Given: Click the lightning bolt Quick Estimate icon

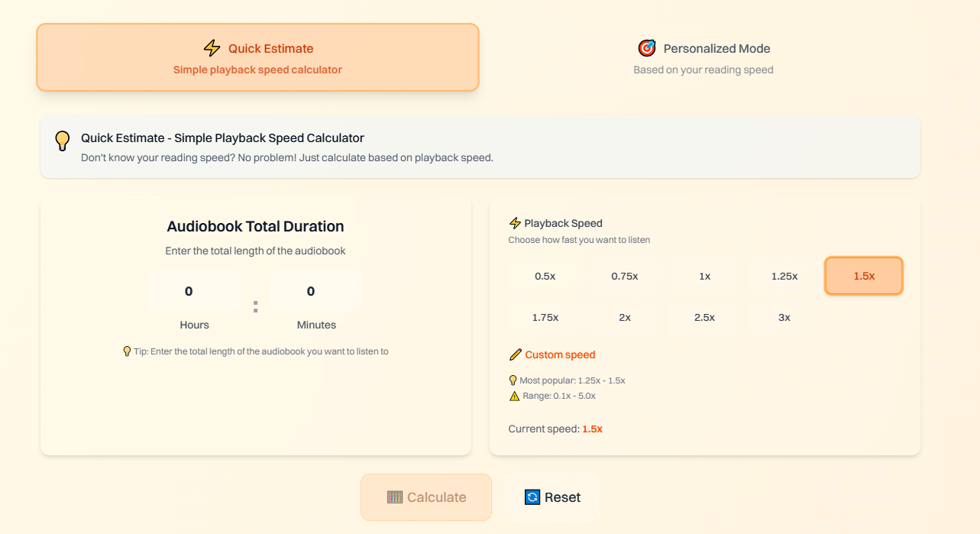Looking at the screenshot, I should (212, 48).
